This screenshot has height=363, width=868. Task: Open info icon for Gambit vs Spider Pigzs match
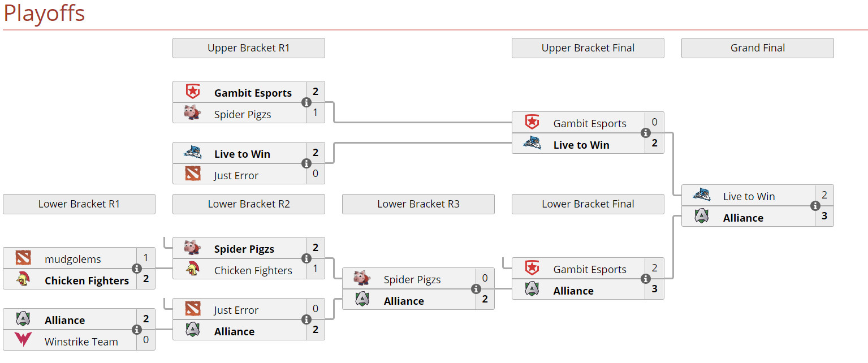tap(306, 102)
